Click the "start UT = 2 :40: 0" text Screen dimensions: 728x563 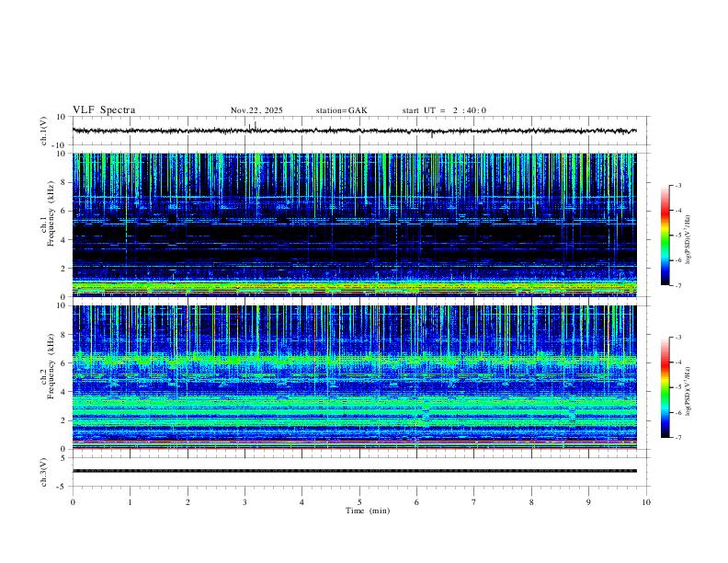(x=444, y=110)
